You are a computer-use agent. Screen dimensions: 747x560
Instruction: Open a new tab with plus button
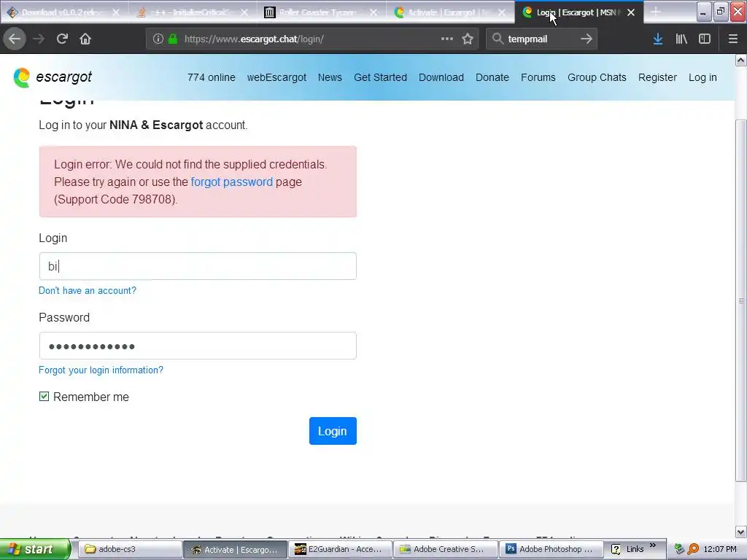[x=656, y=12]
